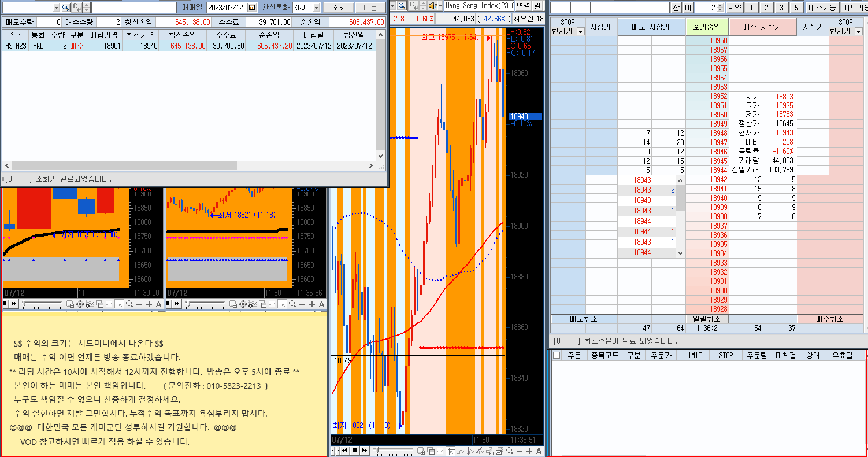Open the calendar picker next to 2023/07/12
The width and height of the screenshot is (868, 457).
pos(251,8)
